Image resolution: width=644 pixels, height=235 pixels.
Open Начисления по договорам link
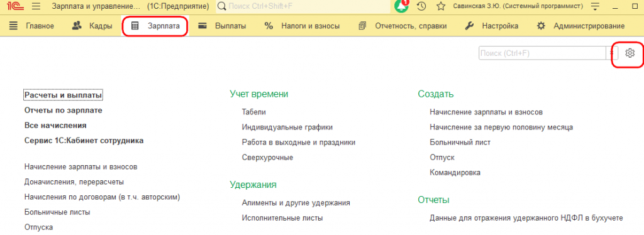(x=103, y=197)
